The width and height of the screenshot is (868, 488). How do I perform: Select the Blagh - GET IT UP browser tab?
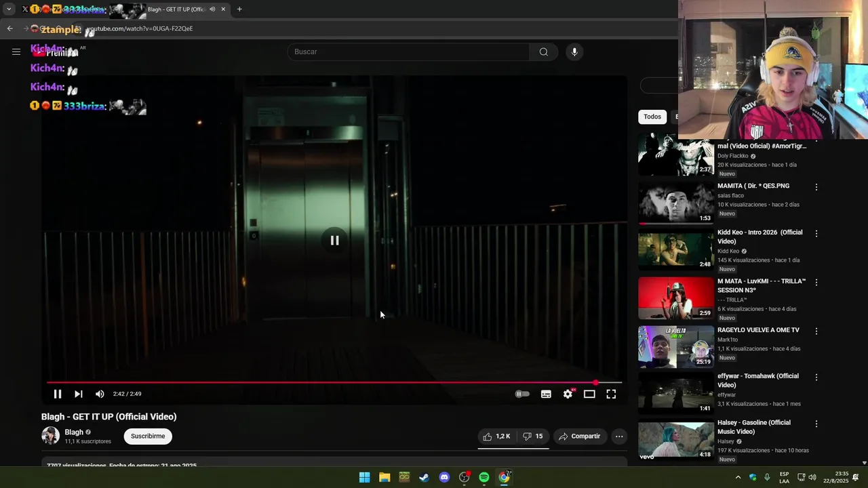(176, 9)
